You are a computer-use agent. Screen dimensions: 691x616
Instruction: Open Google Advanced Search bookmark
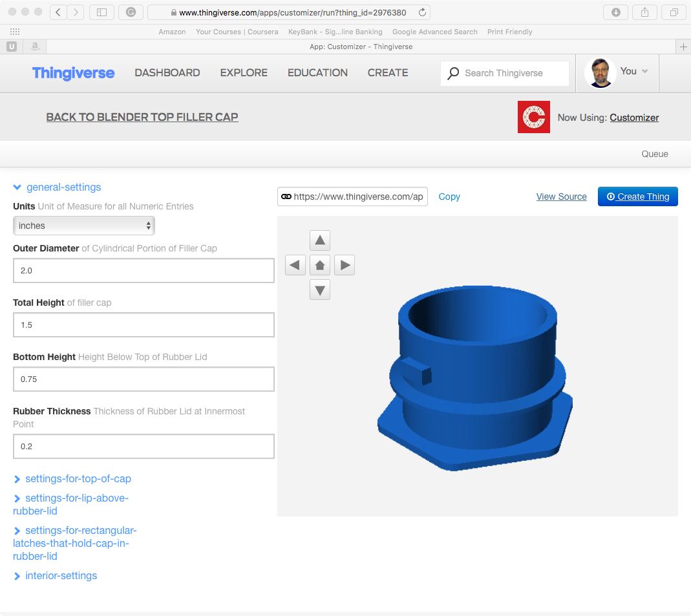click(x=435, y=32)
